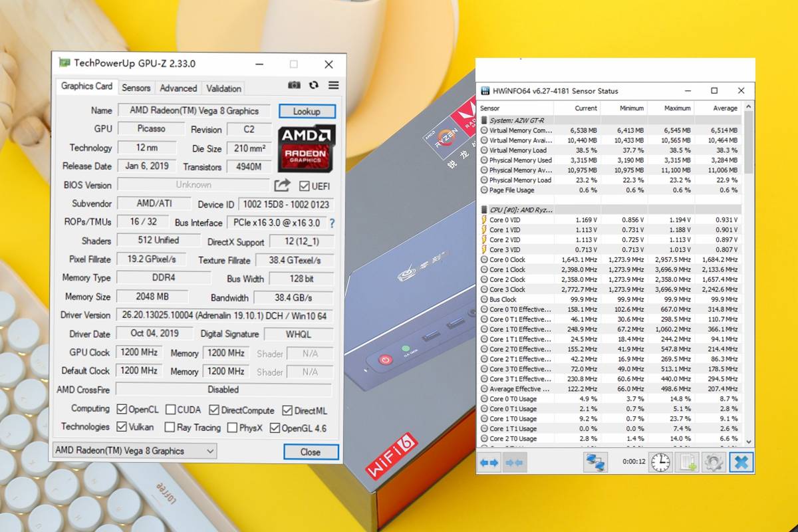Image resolution: width=798 pixels, height=532 pixels.
Task: Click the GPU-Z title bar app icon
Action: [x=65, y=63]
